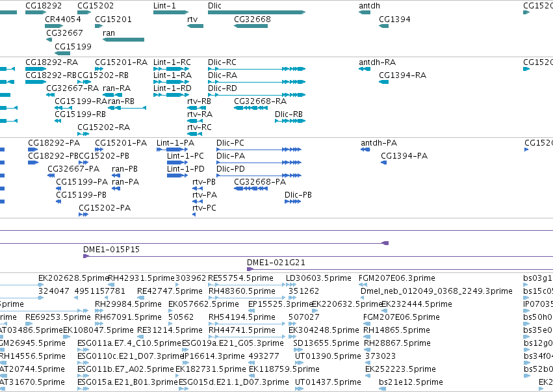Select the CG15199 gene label
553x392 pixels.
(73, 46)
